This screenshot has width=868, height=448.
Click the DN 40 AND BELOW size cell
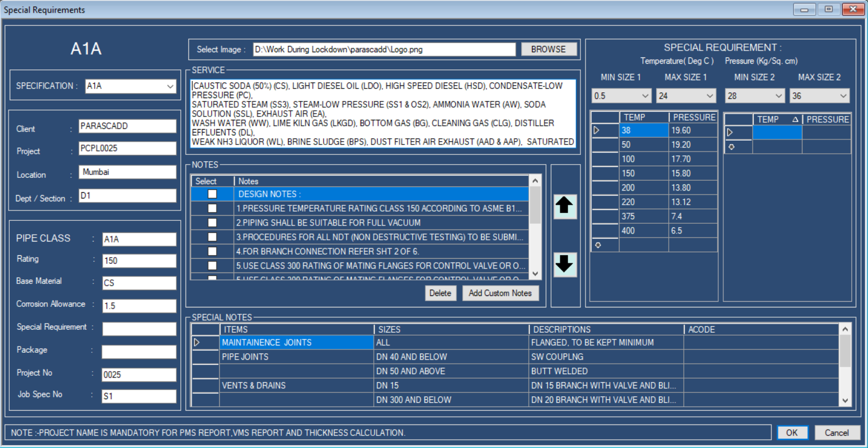[451, 357]
